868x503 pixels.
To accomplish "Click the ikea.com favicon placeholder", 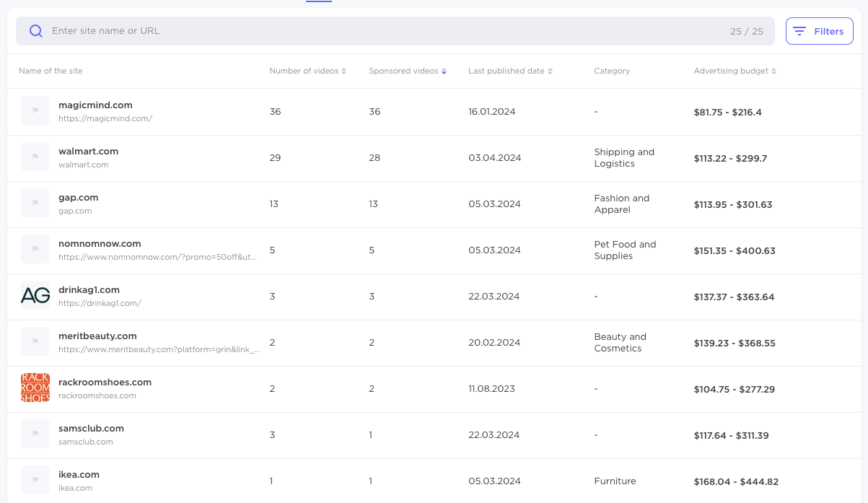I will coord(35,480).
